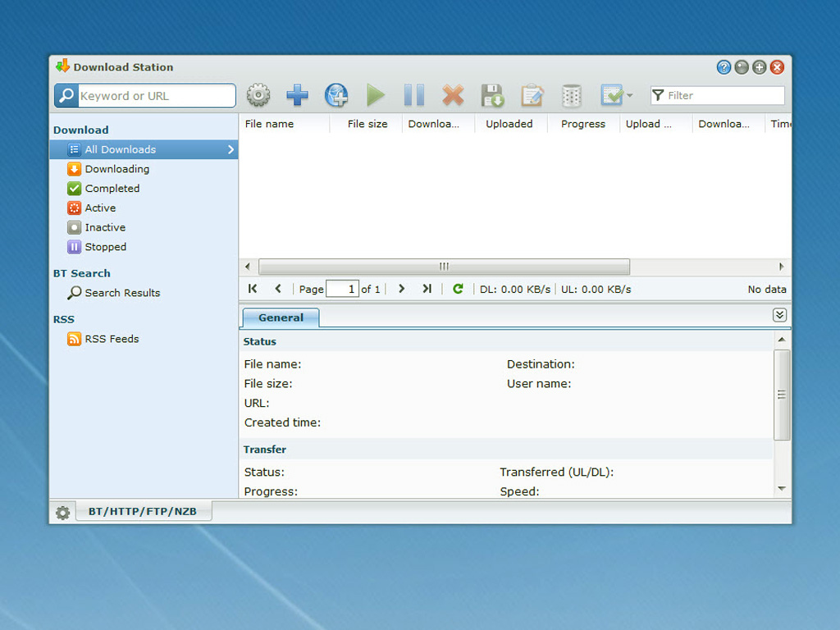Show Active tasks
The width and height of the screenshot is (840, 630).
(x=100, y=208)
